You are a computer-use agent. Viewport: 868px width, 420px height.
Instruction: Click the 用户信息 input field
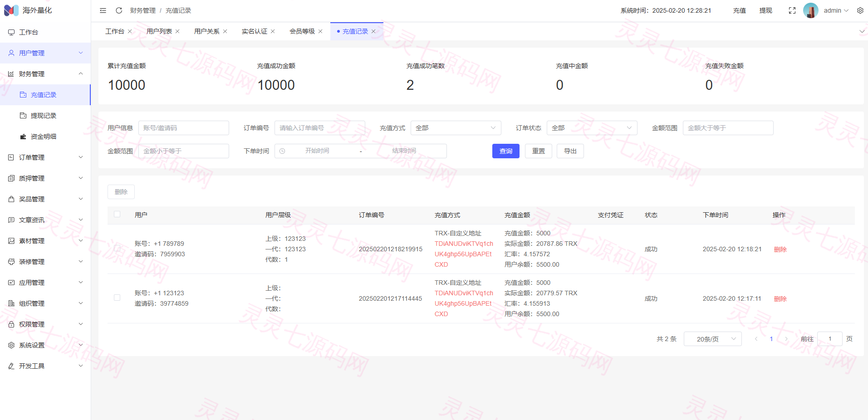point(183,128)
